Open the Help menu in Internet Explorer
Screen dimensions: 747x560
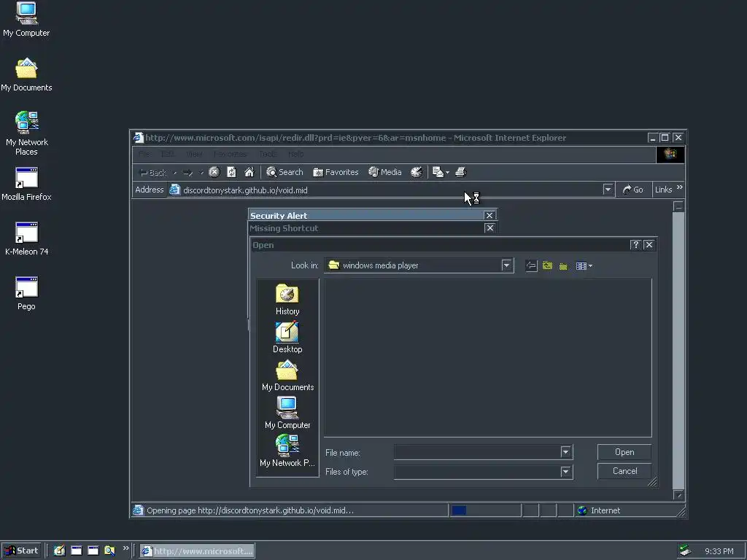[x=296, y=154]
